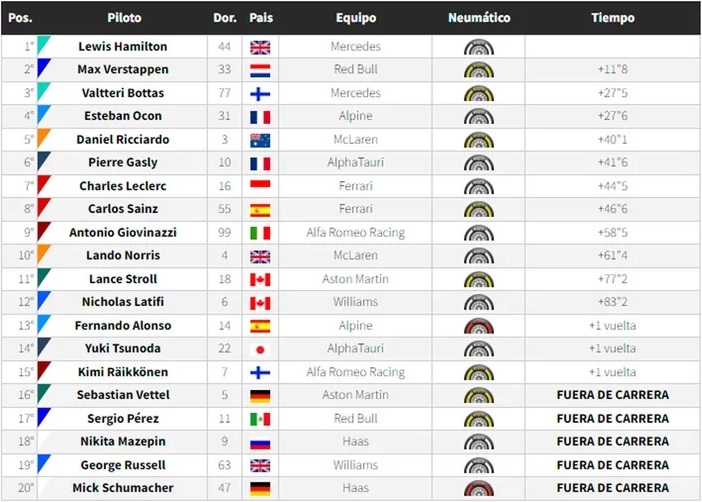Click the Monaco flag in Charles Leclerc's row
Image resolution: width=702 pixels, height=502 pixels.
[260, 186]
